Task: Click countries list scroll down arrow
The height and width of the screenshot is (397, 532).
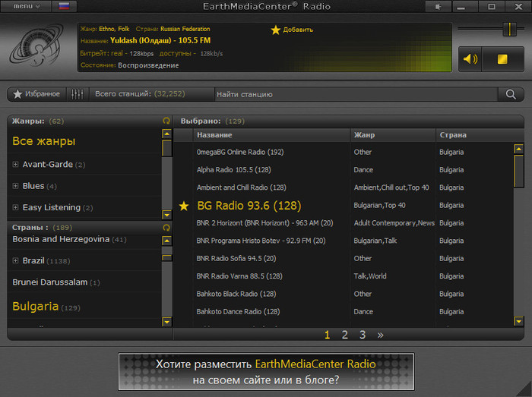Action: point(166,321)
